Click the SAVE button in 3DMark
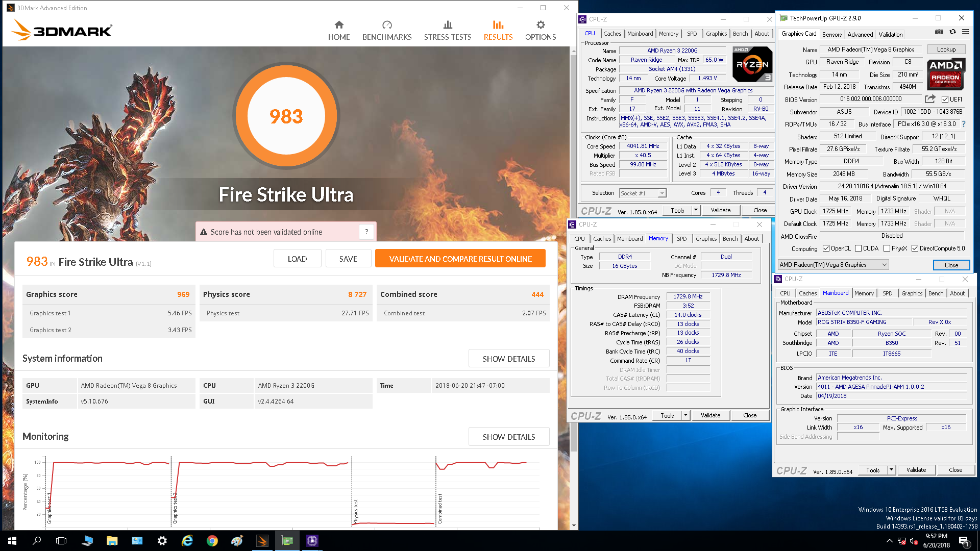This screenshot has width=980, height=551. click(x=348, y=259)
